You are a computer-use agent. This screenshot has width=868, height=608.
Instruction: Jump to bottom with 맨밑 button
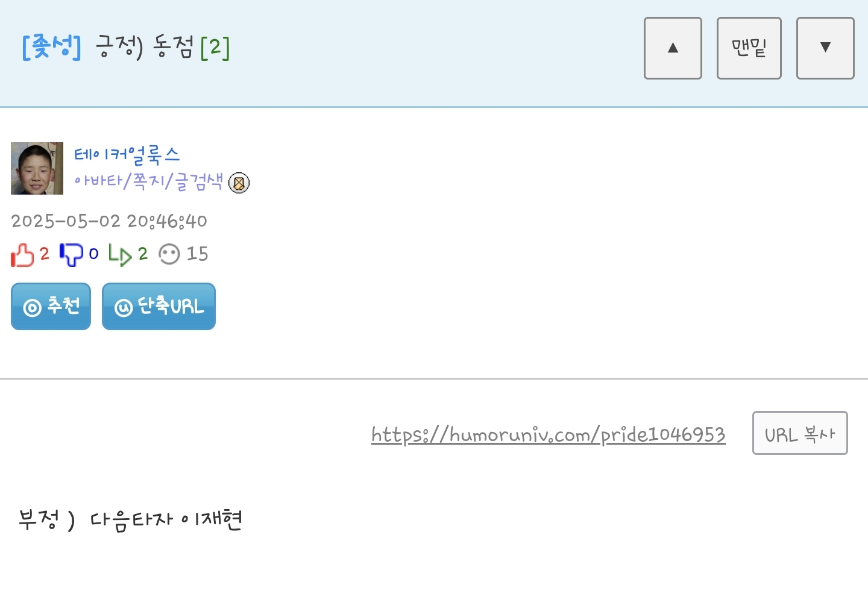point(749,48)
